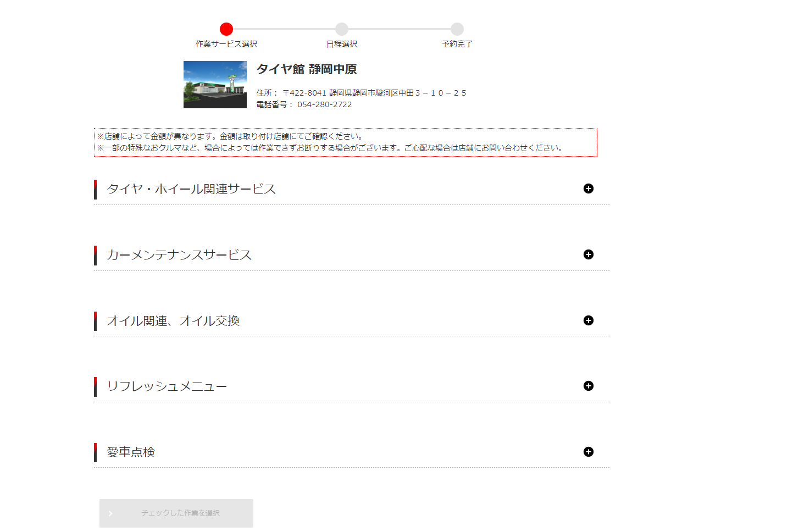
Task: Click phone number 054-280-2722
Action: (324, 104)
